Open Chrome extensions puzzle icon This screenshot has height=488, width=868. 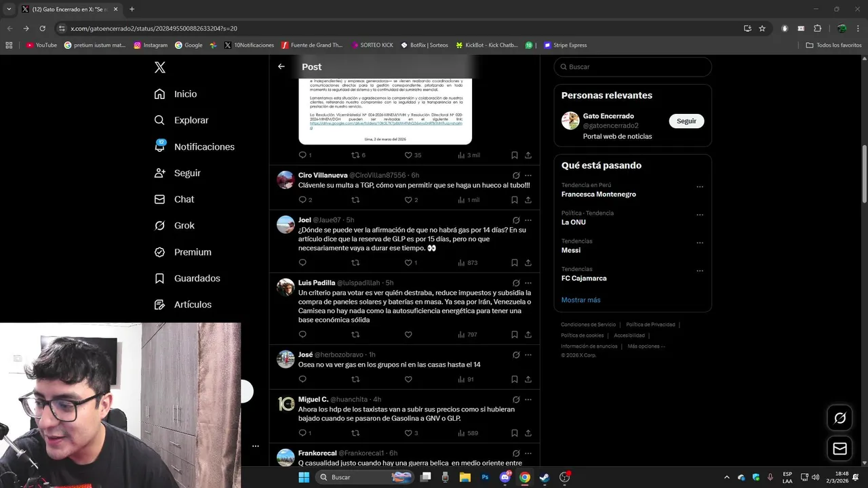tap(817, 28)
